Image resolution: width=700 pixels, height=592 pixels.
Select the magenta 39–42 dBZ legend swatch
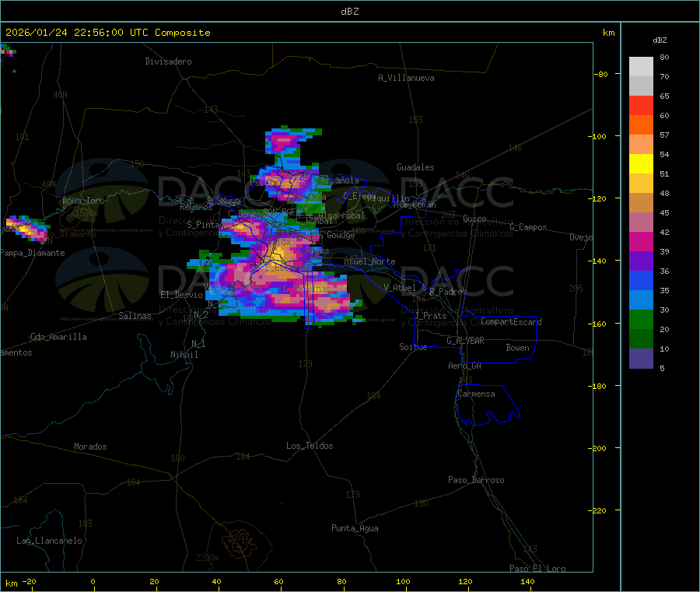pos(641,242)
